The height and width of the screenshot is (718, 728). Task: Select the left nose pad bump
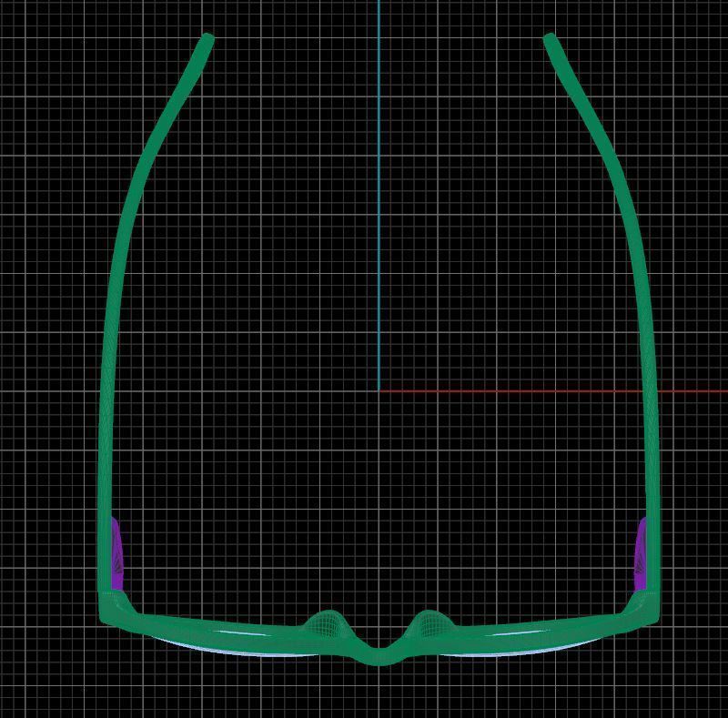pyautogui.click(x=329, y=623)
